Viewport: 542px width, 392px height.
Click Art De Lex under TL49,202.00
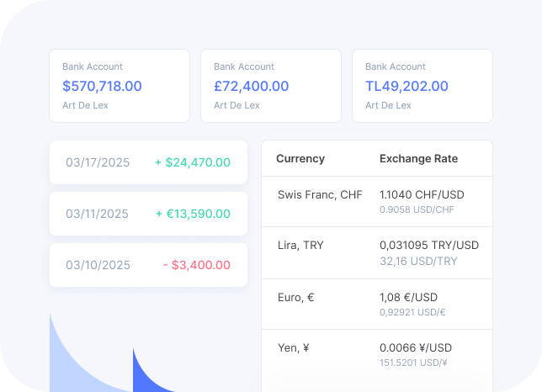(388, 105)
